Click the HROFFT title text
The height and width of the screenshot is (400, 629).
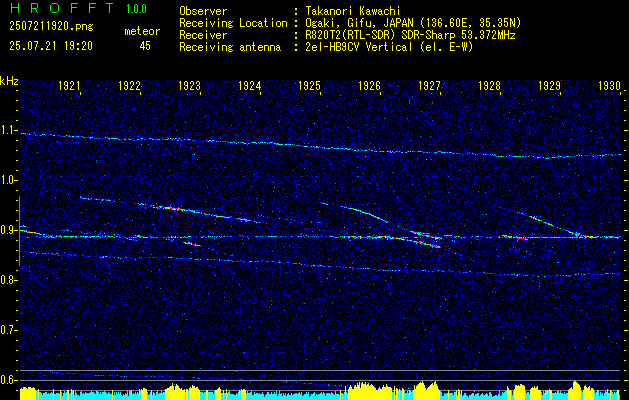click(x=62, y=8)
